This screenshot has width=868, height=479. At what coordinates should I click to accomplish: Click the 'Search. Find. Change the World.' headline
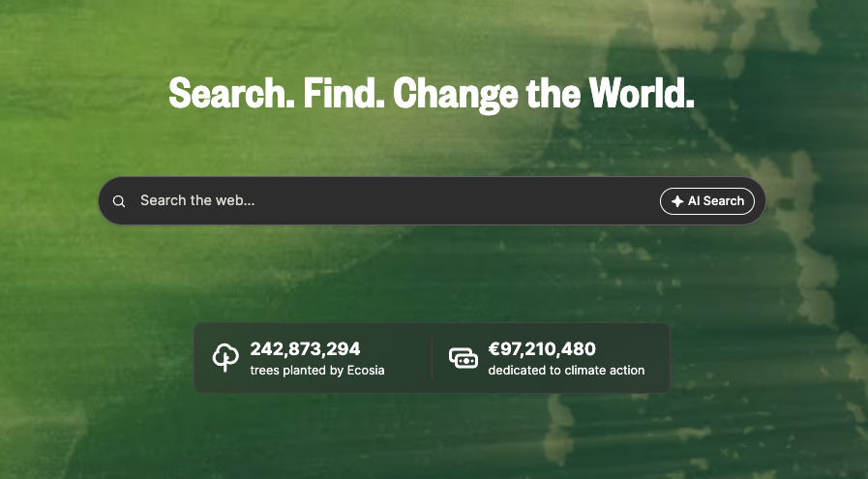(432, 94)
